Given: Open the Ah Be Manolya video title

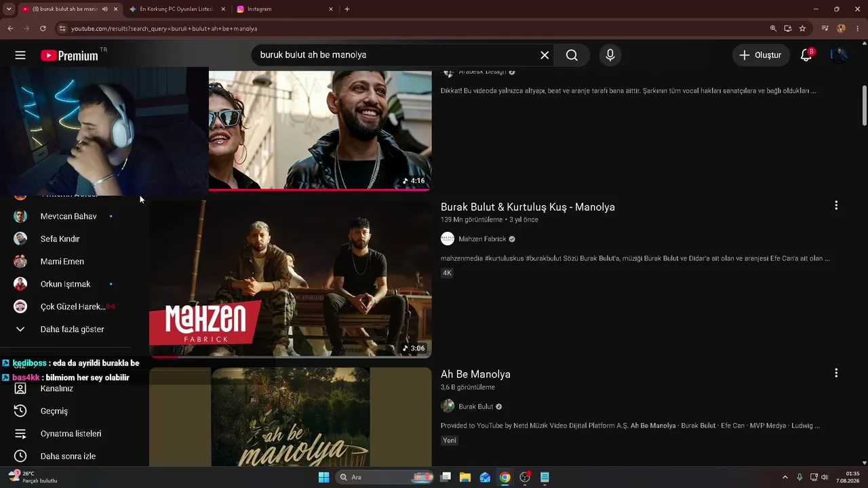Looking at the screenshot, I should (475, 374).
